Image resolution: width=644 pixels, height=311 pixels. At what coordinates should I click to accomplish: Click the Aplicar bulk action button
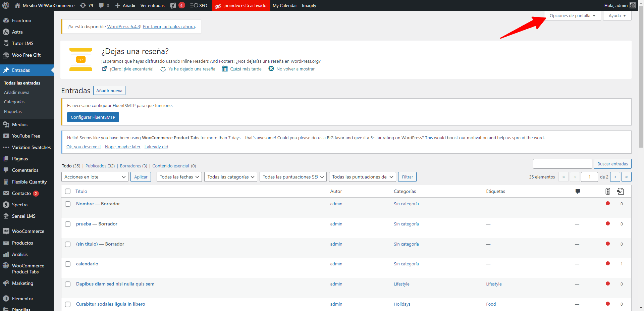(141, 177)
